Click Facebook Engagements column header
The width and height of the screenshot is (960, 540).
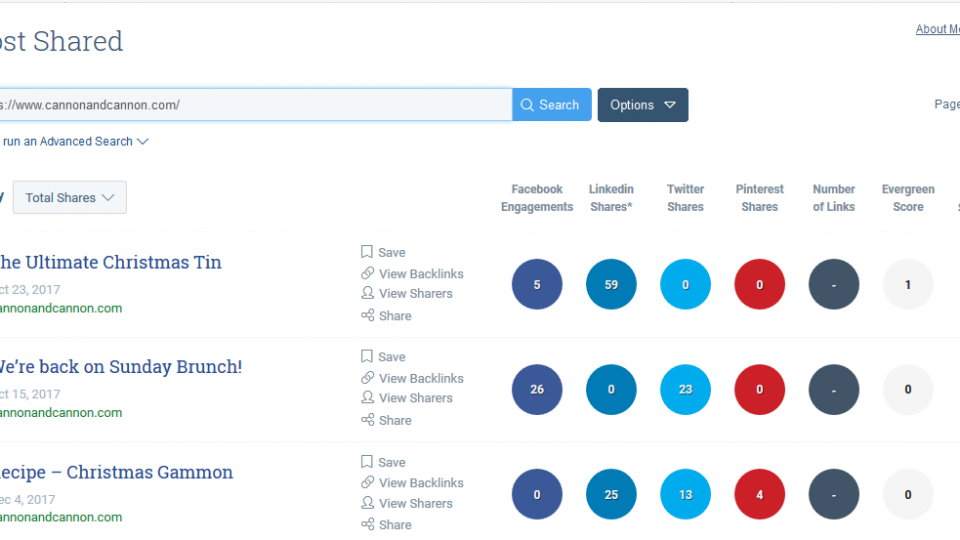click(x=537, y=198)
